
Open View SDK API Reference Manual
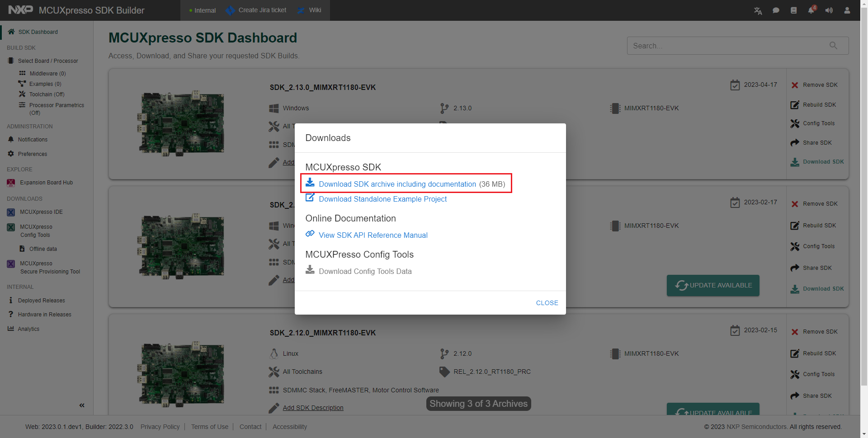tap(373, 235)
